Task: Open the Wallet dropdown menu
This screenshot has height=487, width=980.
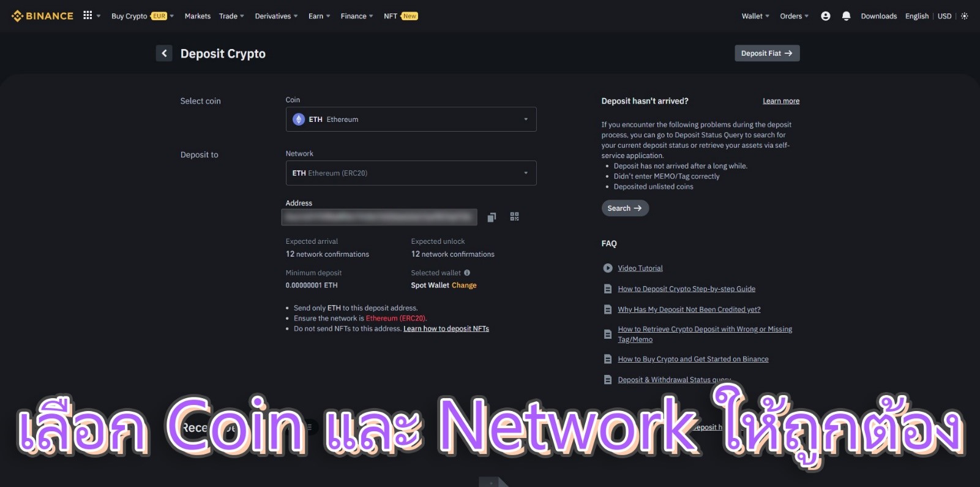Action: [x=755, y=16]
